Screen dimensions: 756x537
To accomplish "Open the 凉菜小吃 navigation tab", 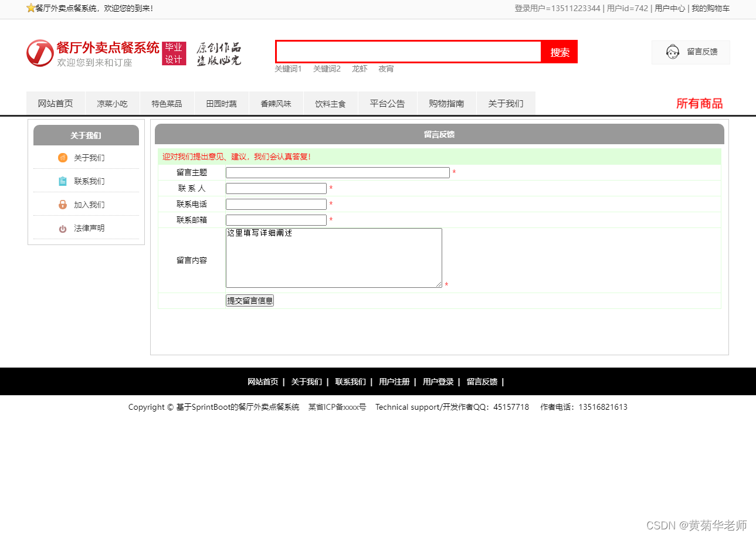I will [112, 104].
